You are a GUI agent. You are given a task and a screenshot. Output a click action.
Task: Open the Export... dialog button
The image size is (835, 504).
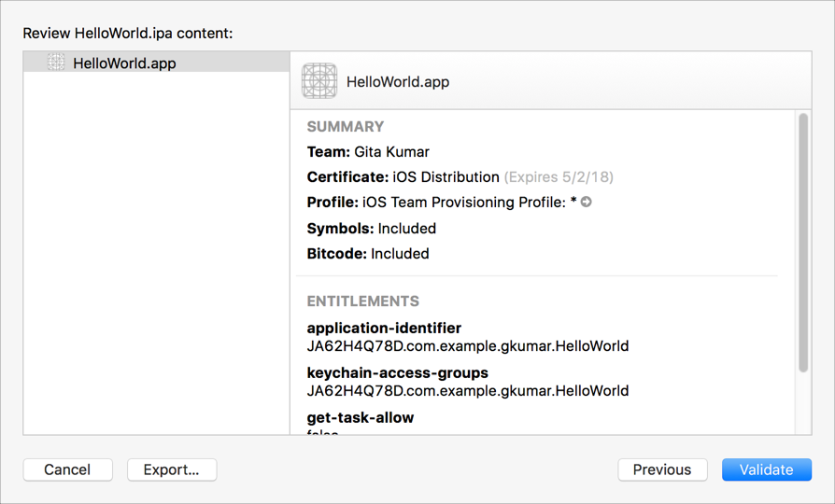(172, 469)
